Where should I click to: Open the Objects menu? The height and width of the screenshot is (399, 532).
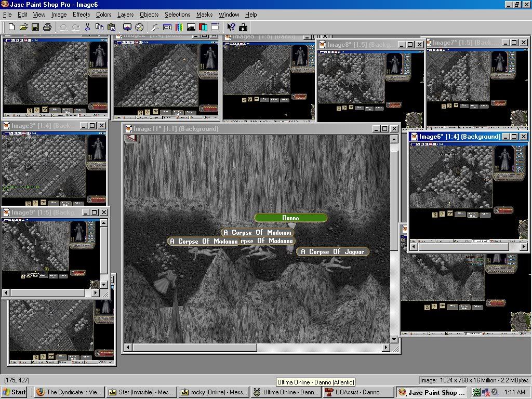point(149,15)
